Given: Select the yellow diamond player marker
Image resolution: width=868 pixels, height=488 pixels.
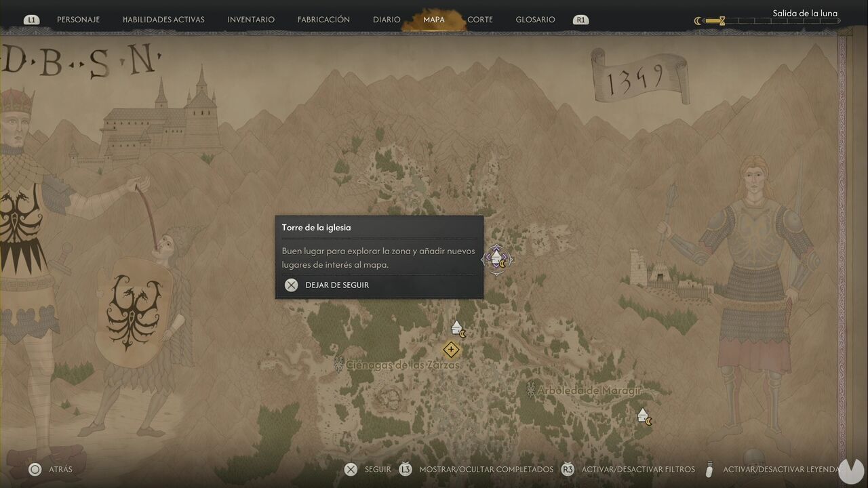Looking at the screenshot, I should [451, 350].
